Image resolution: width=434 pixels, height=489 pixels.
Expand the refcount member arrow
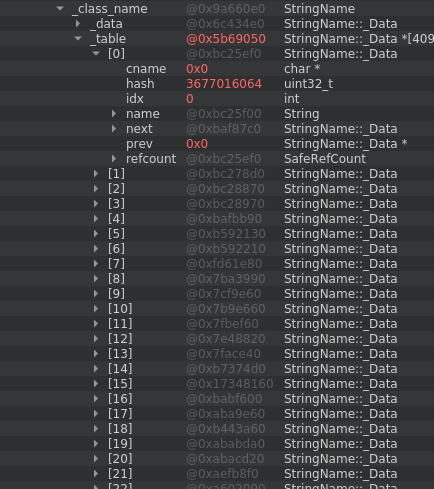tap(114, 159)
